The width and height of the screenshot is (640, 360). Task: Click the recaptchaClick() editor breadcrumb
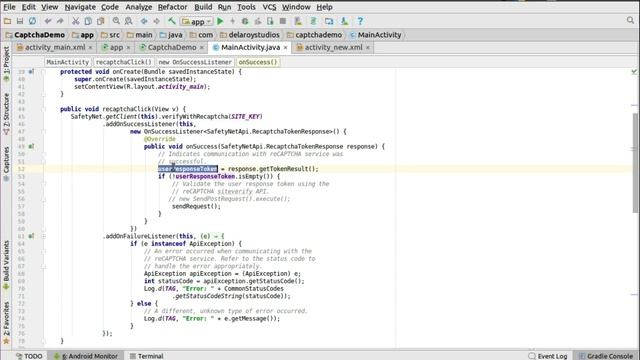pos(124,62)
